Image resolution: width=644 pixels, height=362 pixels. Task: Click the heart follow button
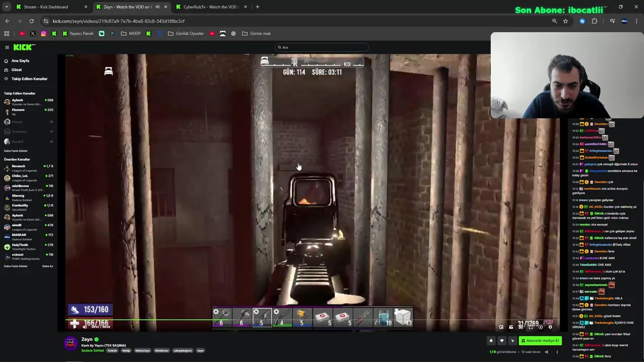[502, 340]
